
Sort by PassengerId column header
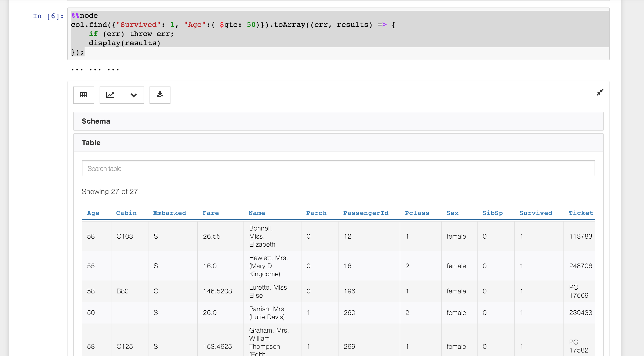pyautogui.click(x=366, y=213)
